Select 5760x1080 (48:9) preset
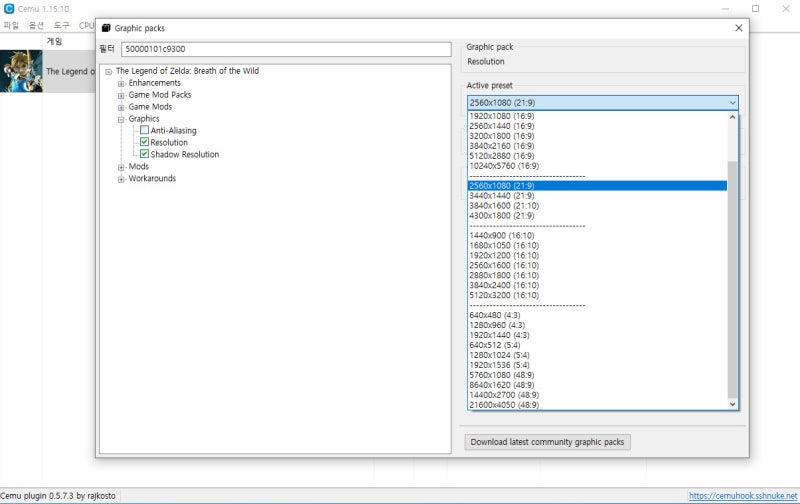Screen dimensions: 800x504 597,374
